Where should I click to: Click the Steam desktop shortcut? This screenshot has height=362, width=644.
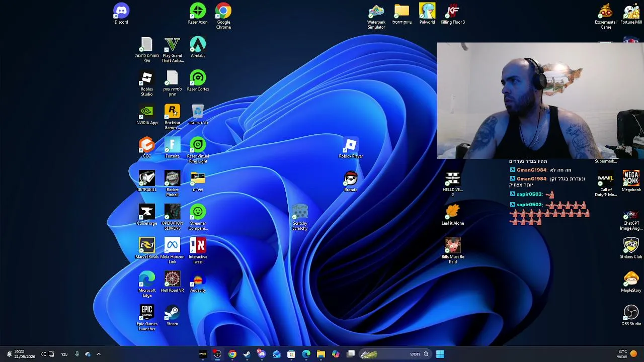pyautogui.click(x=172, y=316)
